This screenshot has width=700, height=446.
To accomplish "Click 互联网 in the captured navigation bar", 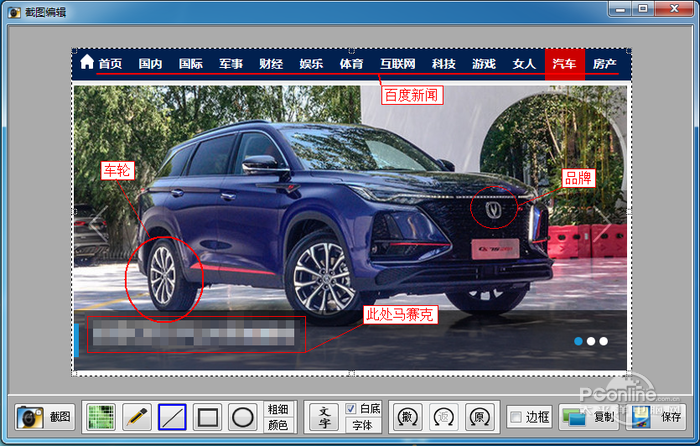I will 398,64.
